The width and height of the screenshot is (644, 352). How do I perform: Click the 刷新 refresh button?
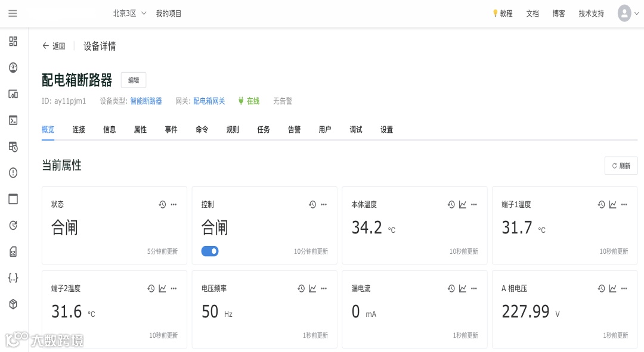(621, 166)
